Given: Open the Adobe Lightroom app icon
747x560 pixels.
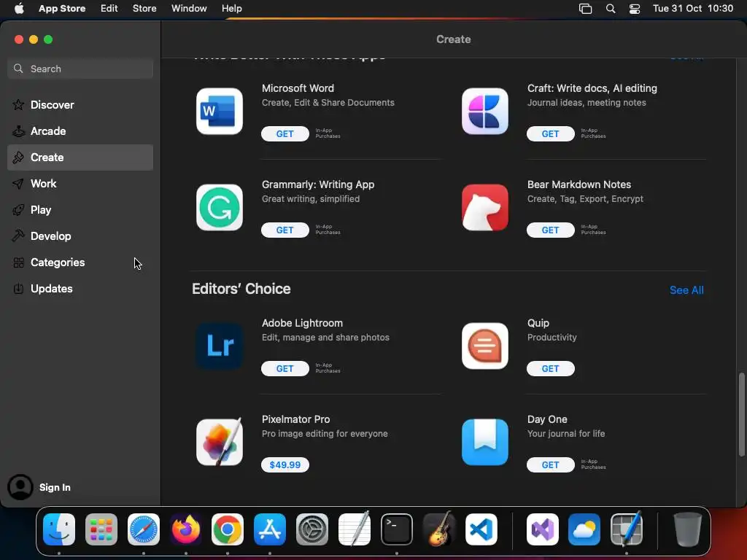Looking at the screenshot, I should [x=219, y=346].
